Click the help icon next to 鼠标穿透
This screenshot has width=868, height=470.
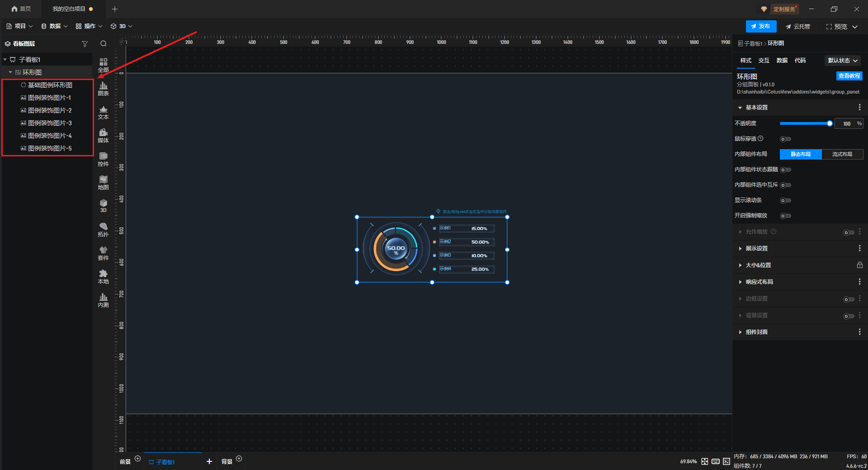point(760,139)
